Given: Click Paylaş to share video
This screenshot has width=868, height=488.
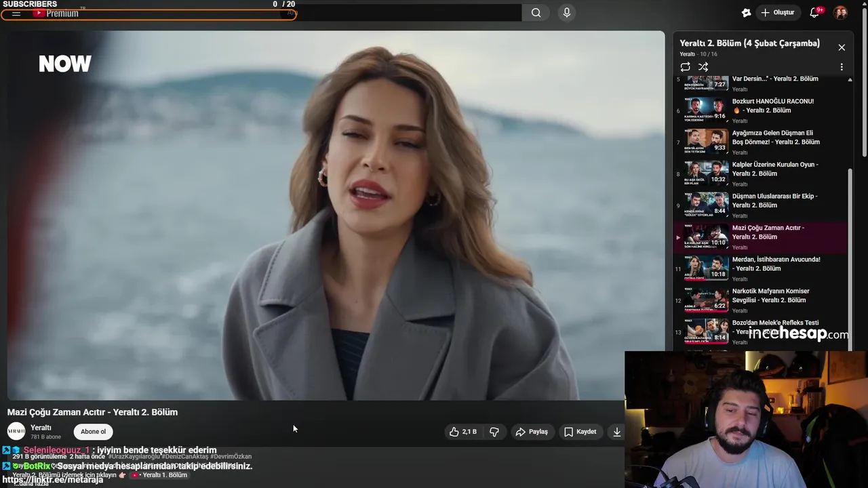Looking at the screenshot, I should (x=532, y=432).
